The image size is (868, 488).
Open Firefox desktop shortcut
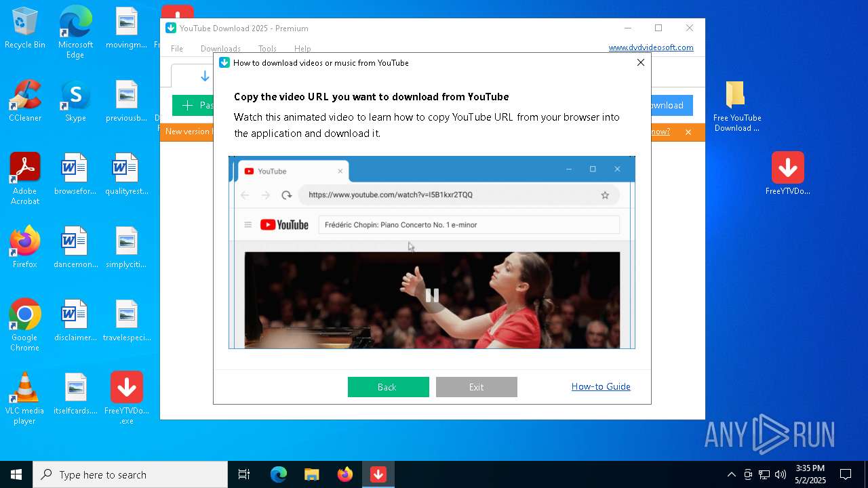pyautogui.click(x=25, y=248)
